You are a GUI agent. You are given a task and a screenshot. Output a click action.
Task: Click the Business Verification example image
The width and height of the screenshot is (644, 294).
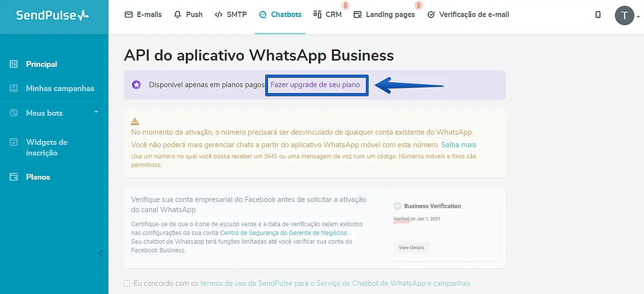point(442,228)
